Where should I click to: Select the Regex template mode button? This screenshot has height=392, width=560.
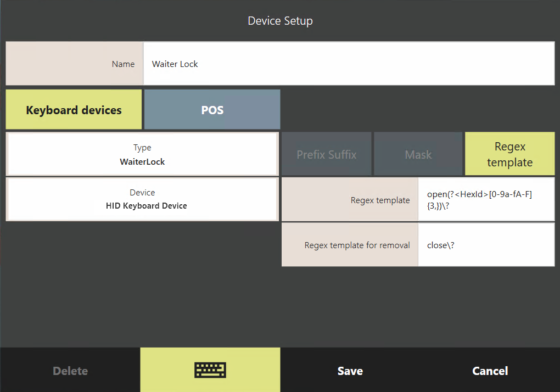pyautogui.click(x=509, y=154)
